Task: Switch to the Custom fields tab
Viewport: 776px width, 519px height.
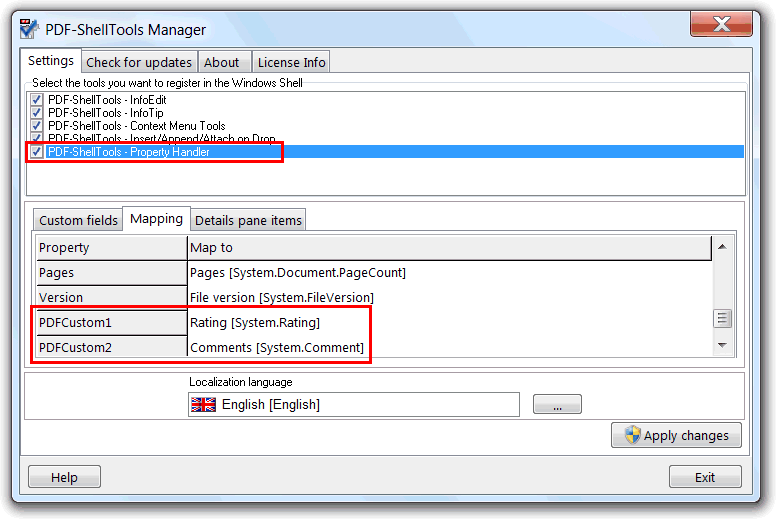Action: point(78,220)
